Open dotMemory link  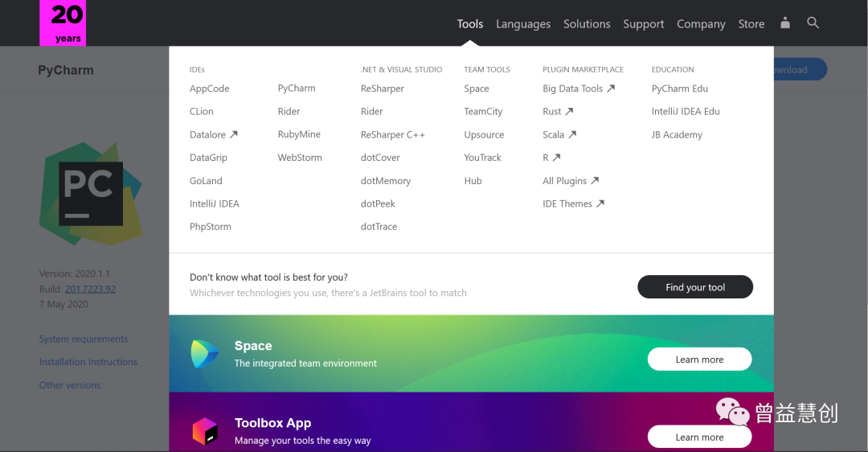(386, 181)
